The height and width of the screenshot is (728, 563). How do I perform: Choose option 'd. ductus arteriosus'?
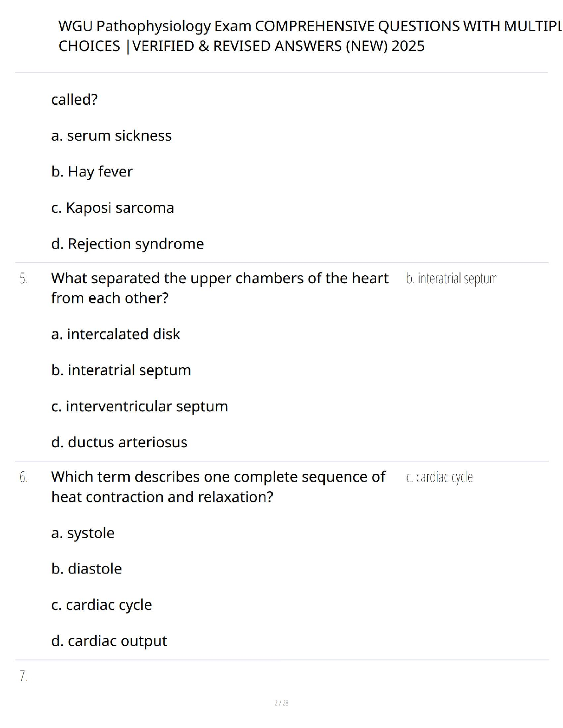[119, 442]
